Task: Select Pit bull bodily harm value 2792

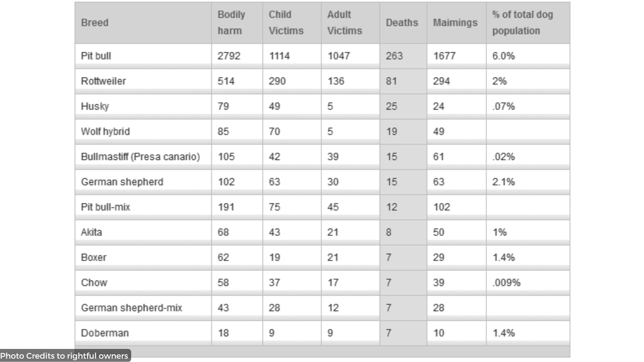Action: point(229,56)
